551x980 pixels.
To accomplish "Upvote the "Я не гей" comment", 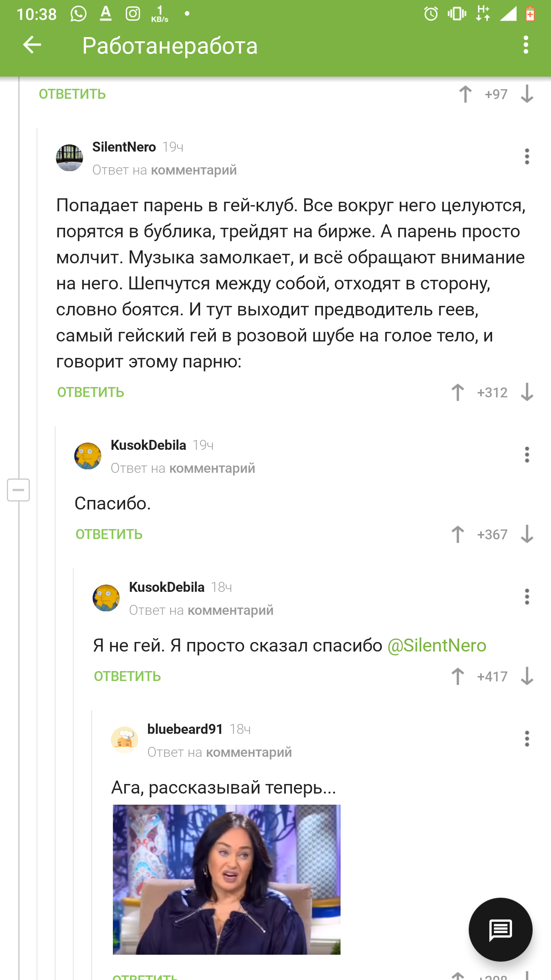I will [x=458, y=676].
